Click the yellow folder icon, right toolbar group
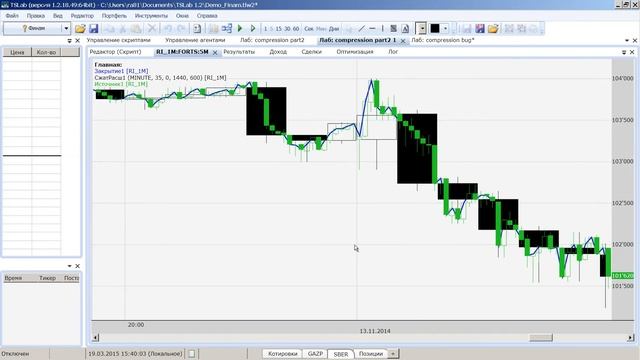This screenshot has width=640, height=360. pyautogui.click(x=493, y=29)
